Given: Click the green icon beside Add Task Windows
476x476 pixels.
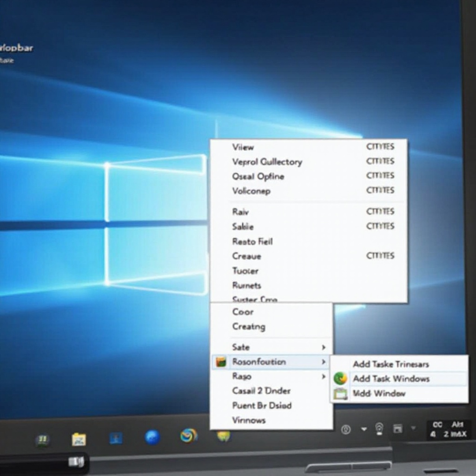Looking at the screenshot, I should tap(340, 379).
